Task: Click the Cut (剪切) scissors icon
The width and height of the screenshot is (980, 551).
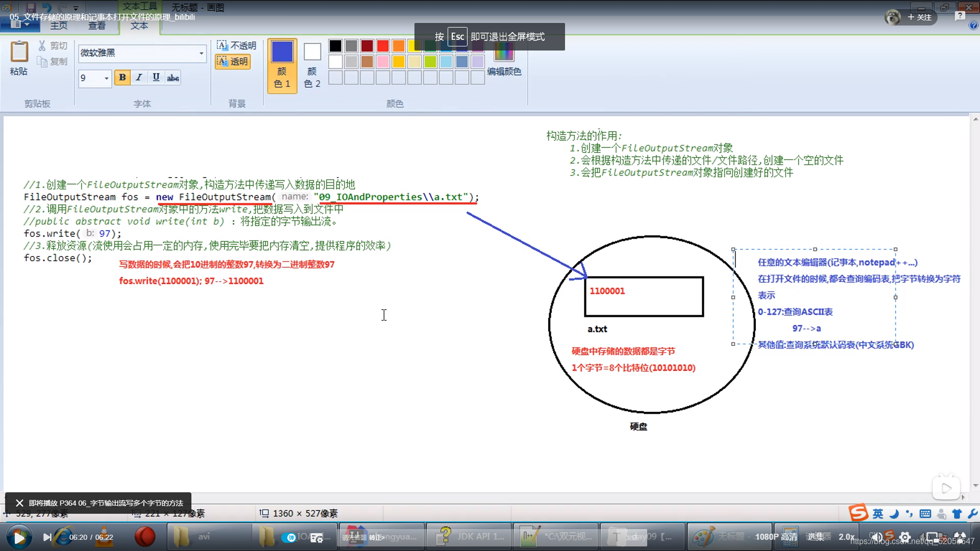Action: pyautogui.click(x=42, y=46)
